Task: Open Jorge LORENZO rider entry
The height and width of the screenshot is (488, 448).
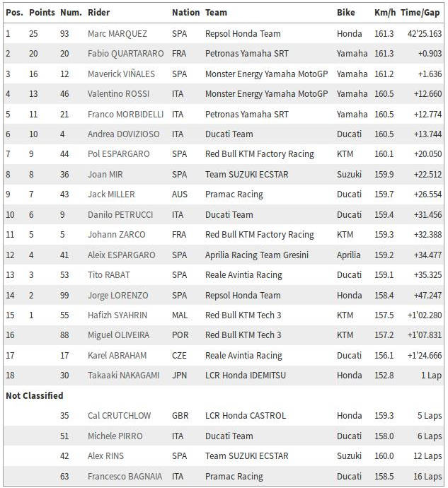Action: point(117,295)
